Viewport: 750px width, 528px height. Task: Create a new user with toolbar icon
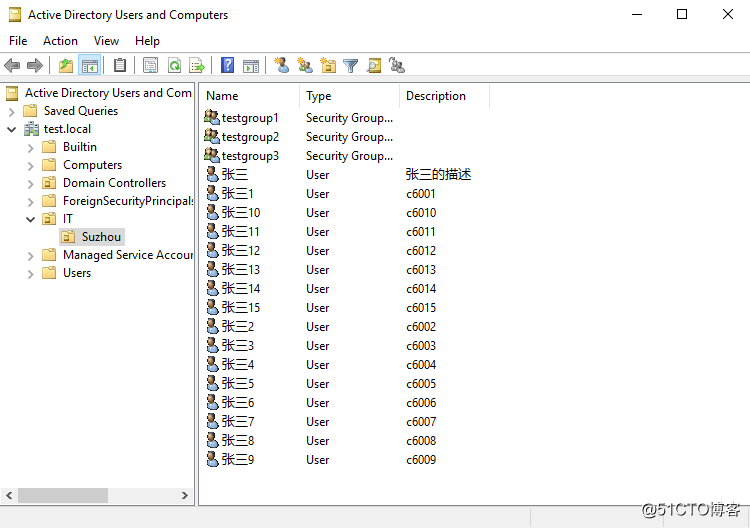(281, 65)
